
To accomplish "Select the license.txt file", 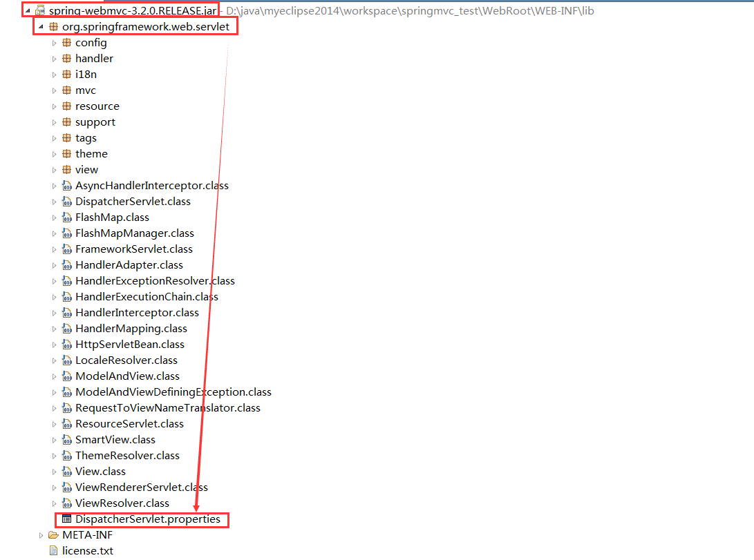I will (88, 550).
